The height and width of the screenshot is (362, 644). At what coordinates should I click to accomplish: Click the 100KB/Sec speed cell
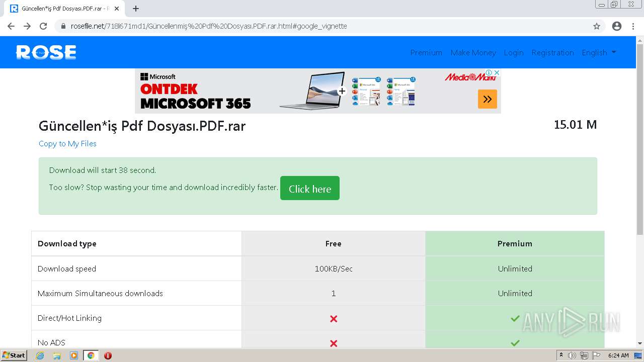334,268
